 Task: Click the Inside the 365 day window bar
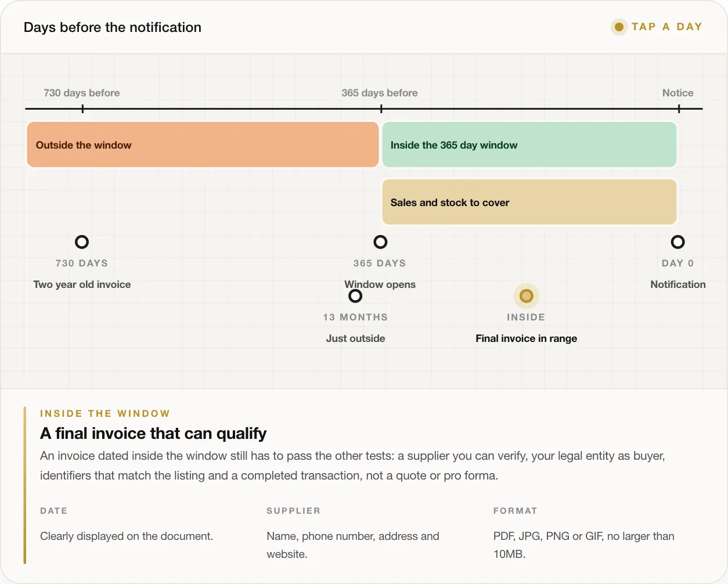[529, 145]
